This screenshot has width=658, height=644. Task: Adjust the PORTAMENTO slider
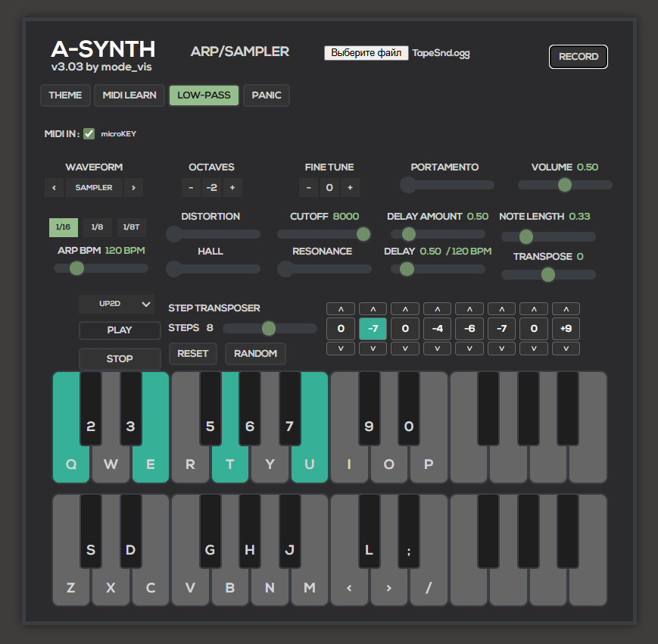click(x=447, y=185)
